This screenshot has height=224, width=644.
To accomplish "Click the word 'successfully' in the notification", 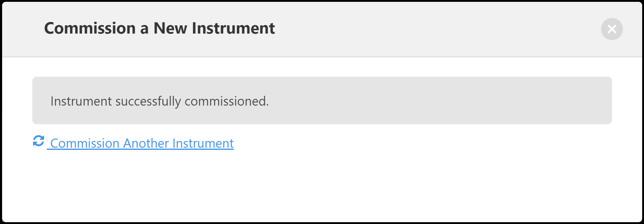I will (x=148, y=101).
